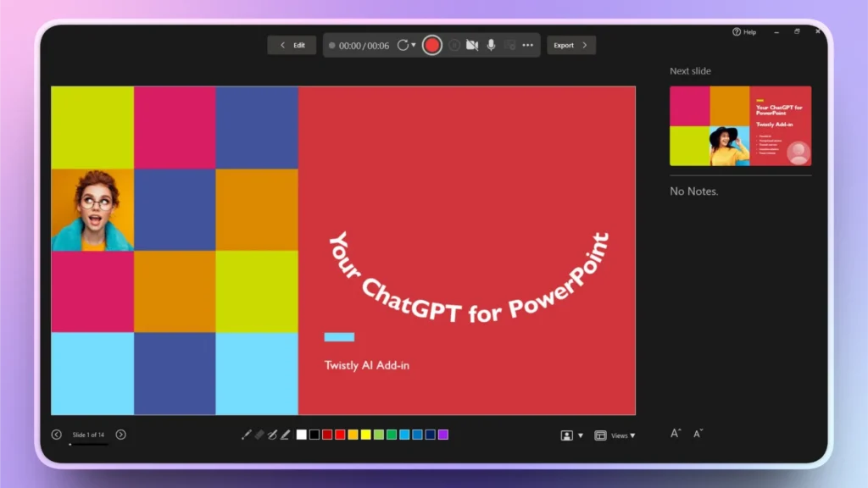
Task: Pick the yellow ink color swatch
Action: click(364, 434)
